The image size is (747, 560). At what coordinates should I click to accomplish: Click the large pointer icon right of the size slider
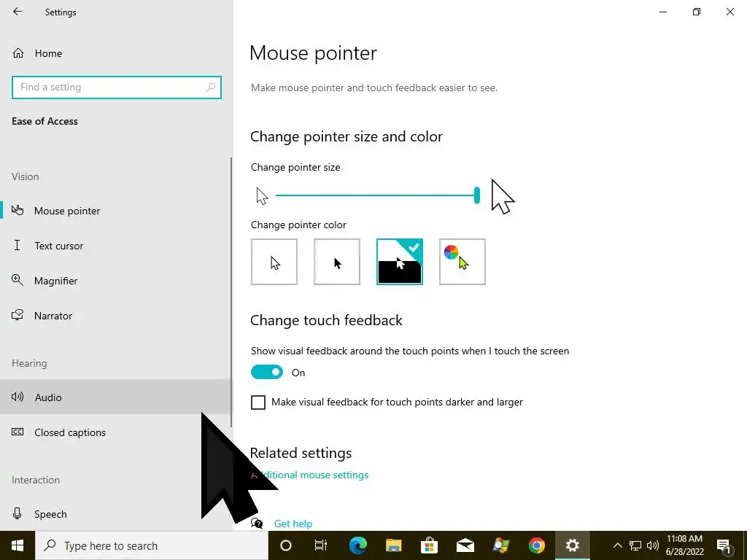pos(503,196)
